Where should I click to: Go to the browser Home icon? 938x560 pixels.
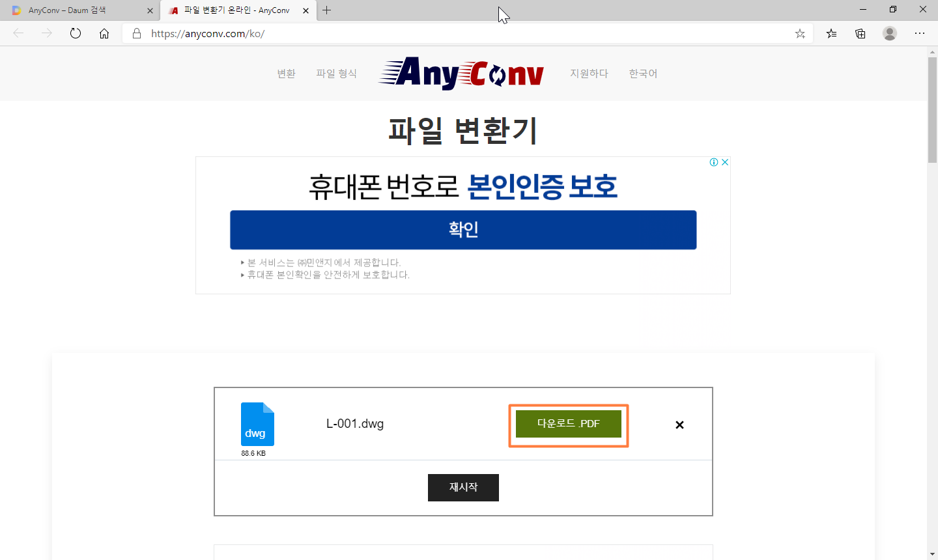[104, 33]
